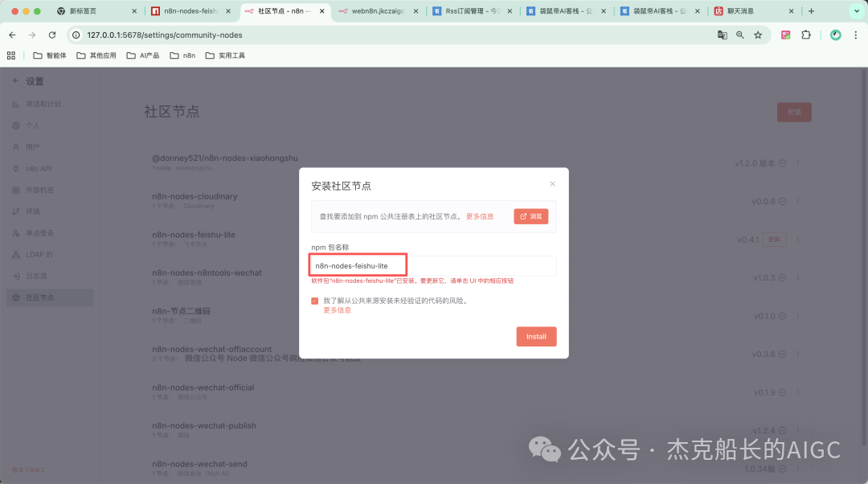Open options menu for n8n-节点二维码 row
Viewport: 868px width, 484px height.
click(x=798, y=316)
